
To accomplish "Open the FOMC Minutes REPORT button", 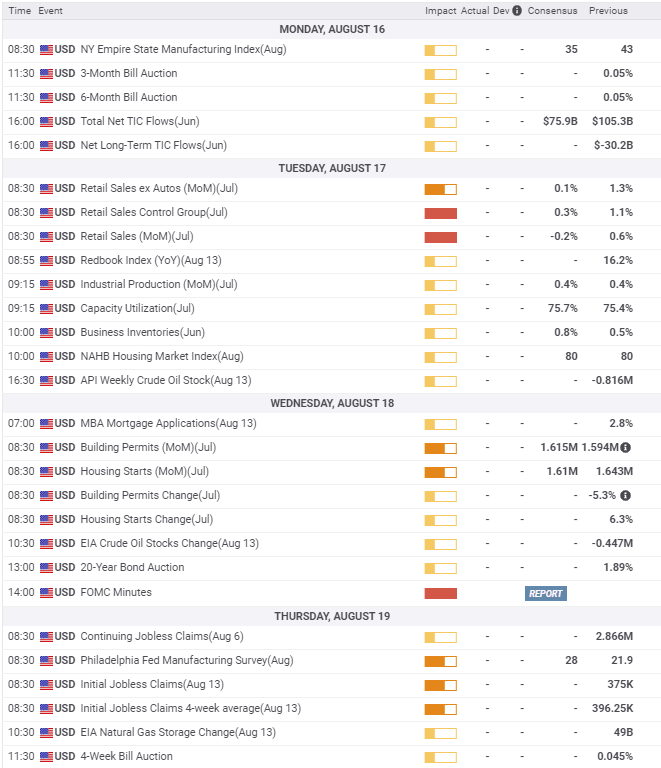I will coord(545,593).
